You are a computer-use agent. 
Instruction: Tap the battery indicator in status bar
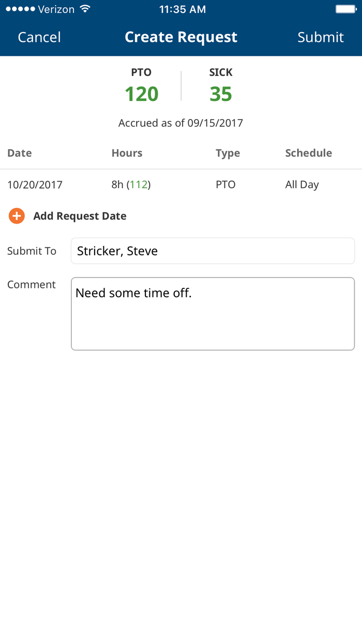point(345,8)
